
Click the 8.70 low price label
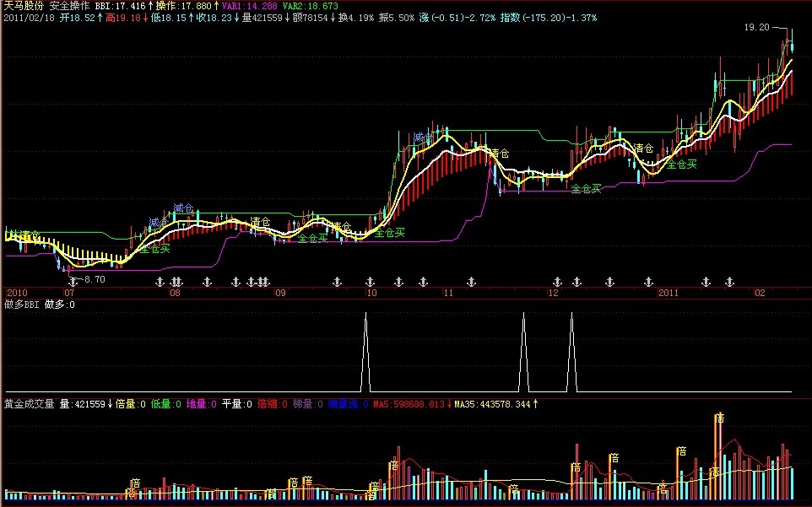pos(95,279)
